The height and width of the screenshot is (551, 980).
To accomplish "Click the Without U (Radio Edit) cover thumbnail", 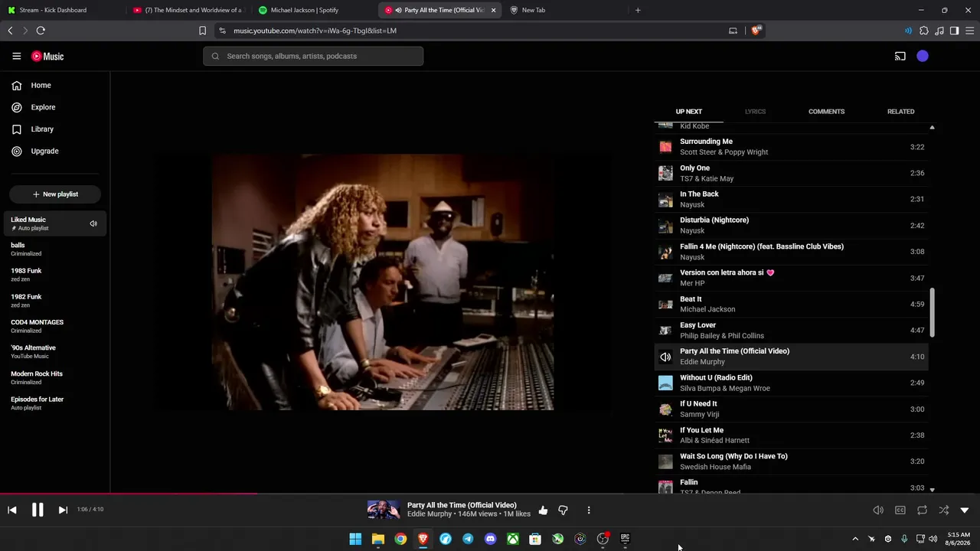I will coord(665,383).
